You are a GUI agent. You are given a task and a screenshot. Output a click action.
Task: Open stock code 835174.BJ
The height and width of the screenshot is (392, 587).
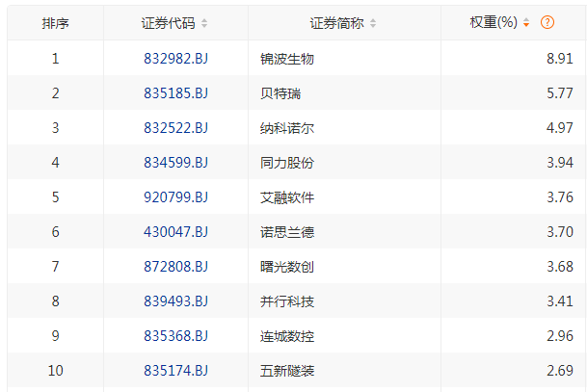click(176, 371)
